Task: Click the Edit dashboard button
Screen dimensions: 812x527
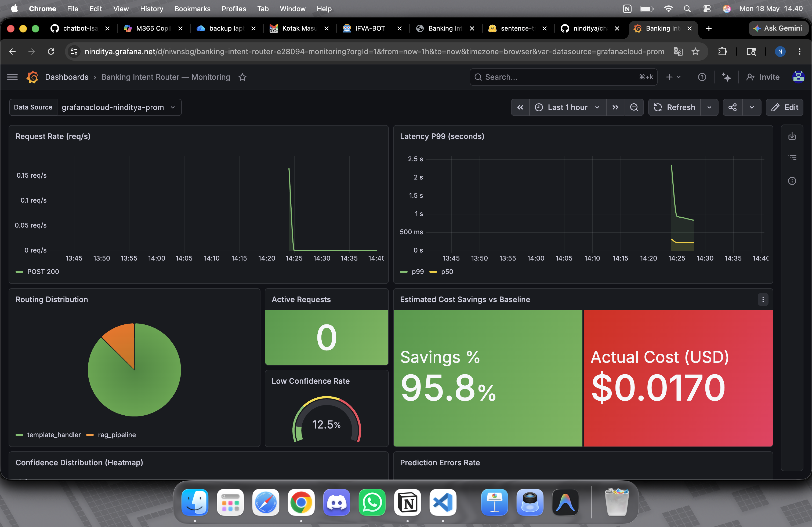Action: click(x=784, y=107)
